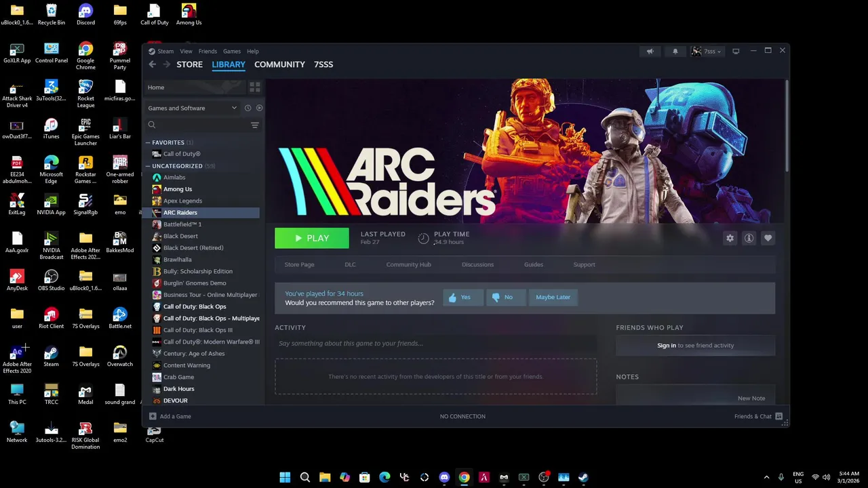Open the View menu

click(186, 52)
